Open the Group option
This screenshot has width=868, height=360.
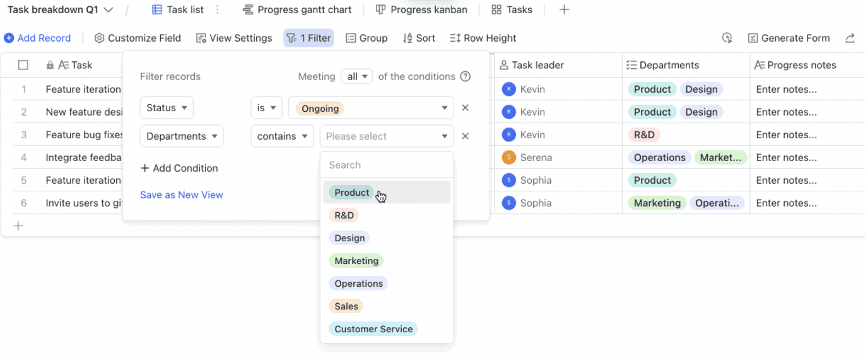click(x=367, y=38)
